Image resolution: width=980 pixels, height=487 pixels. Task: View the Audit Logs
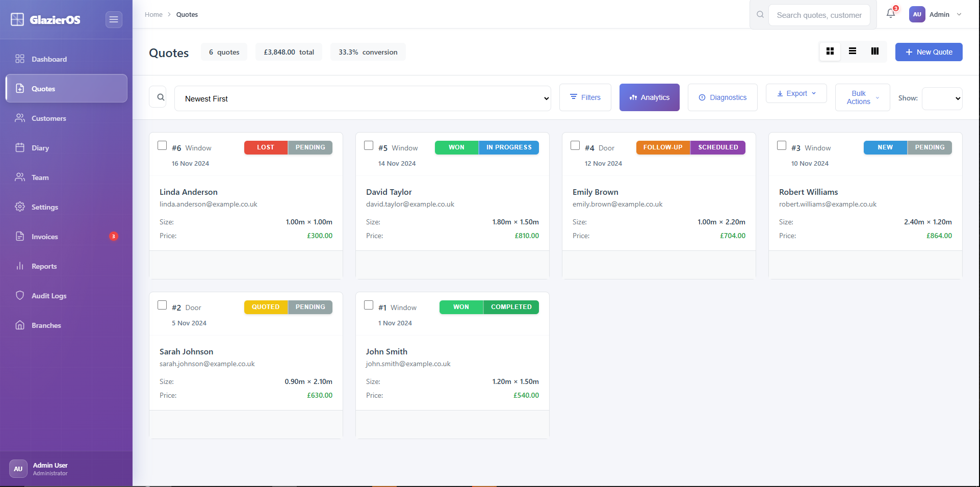[48, 295]
